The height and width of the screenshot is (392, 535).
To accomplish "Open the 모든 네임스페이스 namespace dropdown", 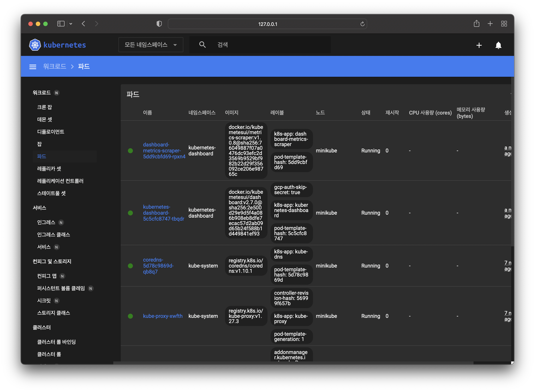I will click(x=151, y=45).
